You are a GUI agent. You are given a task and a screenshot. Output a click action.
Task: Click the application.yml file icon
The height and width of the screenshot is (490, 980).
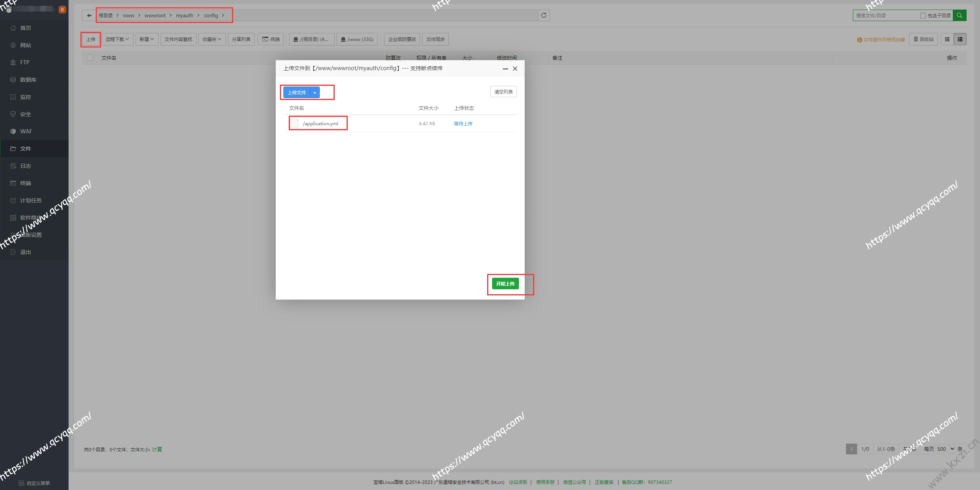294,123
